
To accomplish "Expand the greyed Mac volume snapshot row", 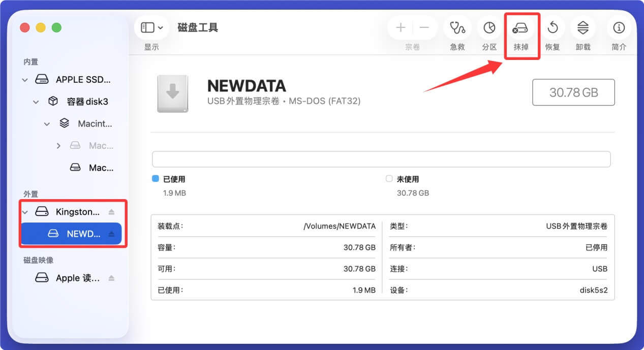I will pyautogui.click(x=58, y=146).
